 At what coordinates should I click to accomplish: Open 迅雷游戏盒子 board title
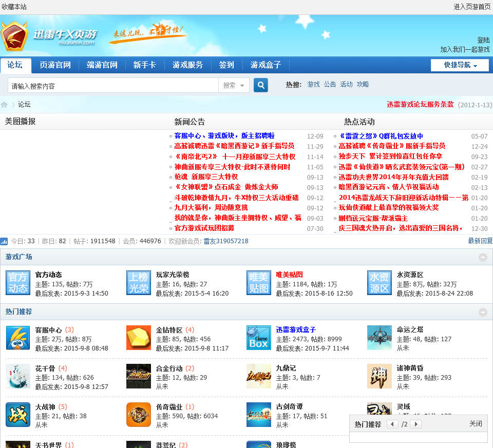(x=296, y=329)
